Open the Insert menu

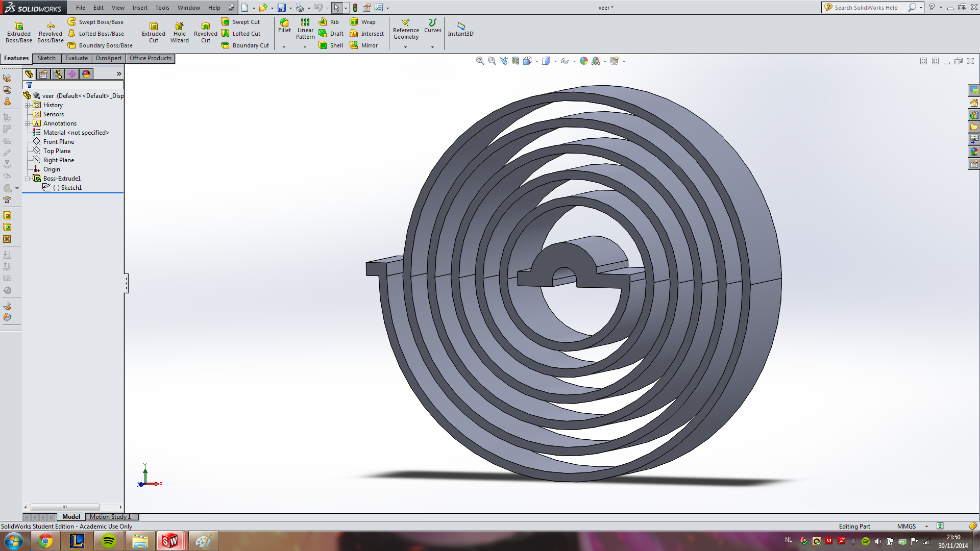[140, 8]
